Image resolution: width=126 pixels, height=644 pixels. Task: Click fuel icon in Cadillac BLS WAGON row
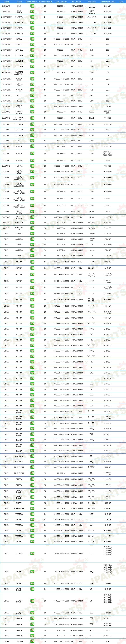(x=32, y=11)
